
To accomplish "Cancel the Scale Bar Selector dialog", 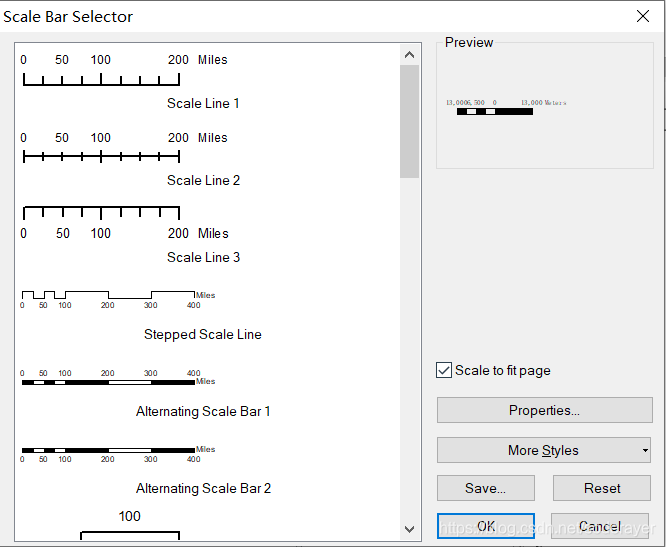I will 600,526.
